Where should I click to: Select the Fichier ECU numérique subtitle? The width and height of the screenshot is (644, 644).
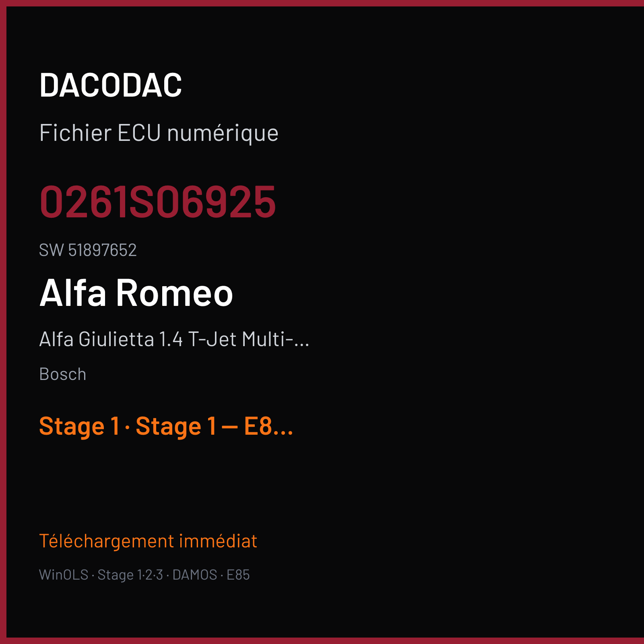tap(159, 133)
